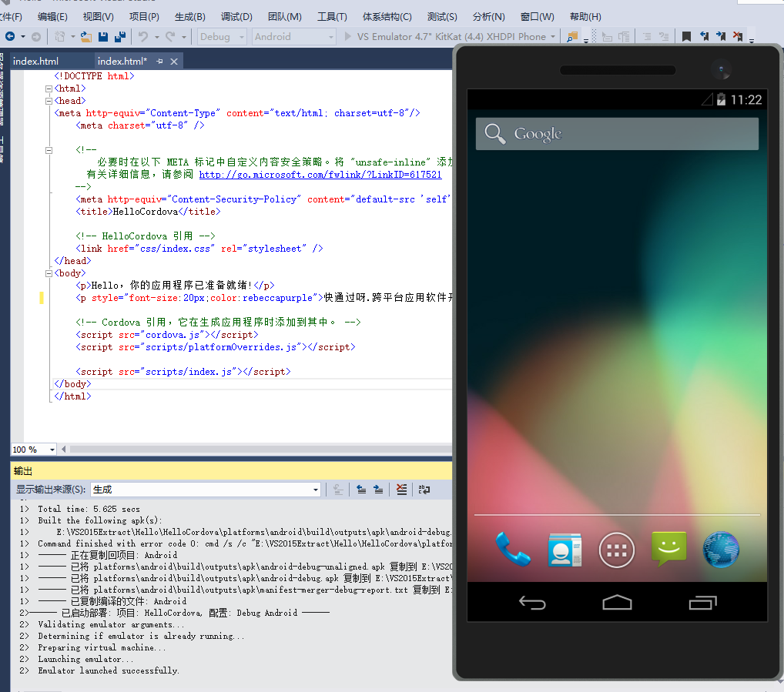This screenshot has height=692, width=784.
Task: Click the Open File folder icon
Action: coord(86,36)
